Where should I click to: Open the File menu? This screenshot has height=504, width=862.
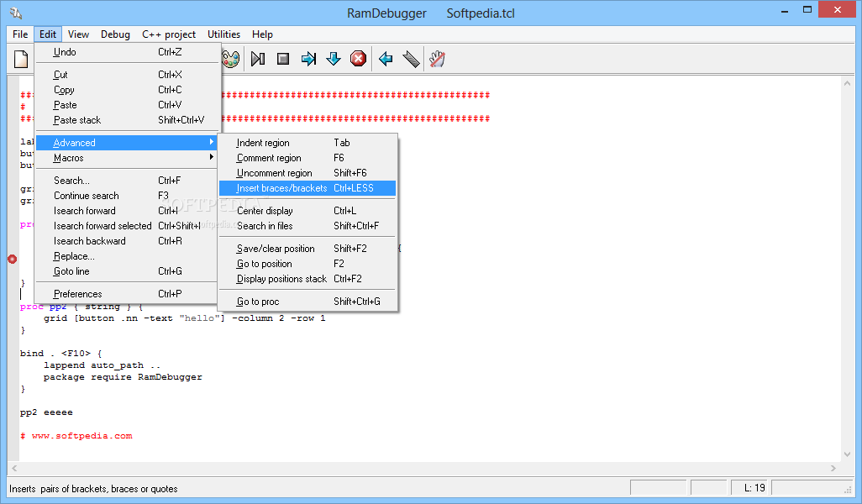click(20, 34)
